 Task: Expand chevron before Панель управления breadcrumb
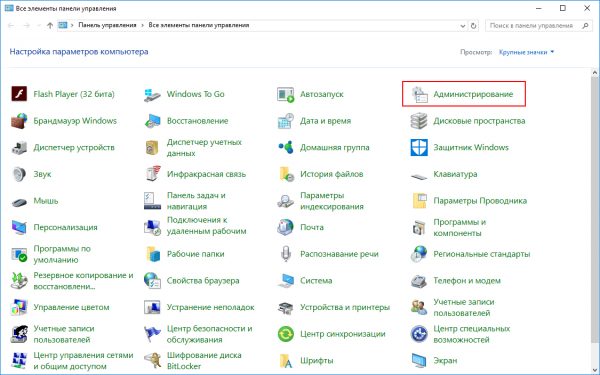(x=72, y=25)
